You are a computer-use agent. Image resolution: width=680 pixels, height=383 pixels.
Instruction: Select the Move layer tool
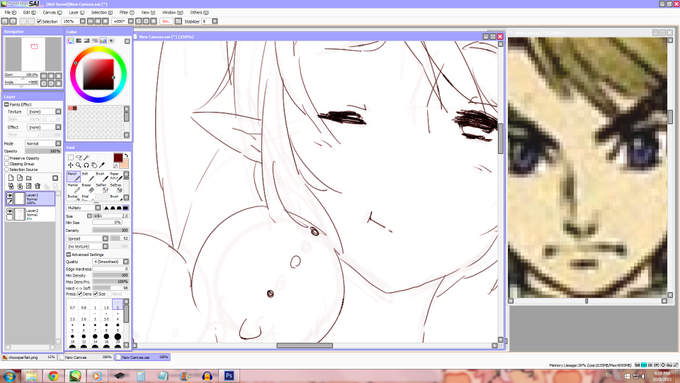[71, 165]
